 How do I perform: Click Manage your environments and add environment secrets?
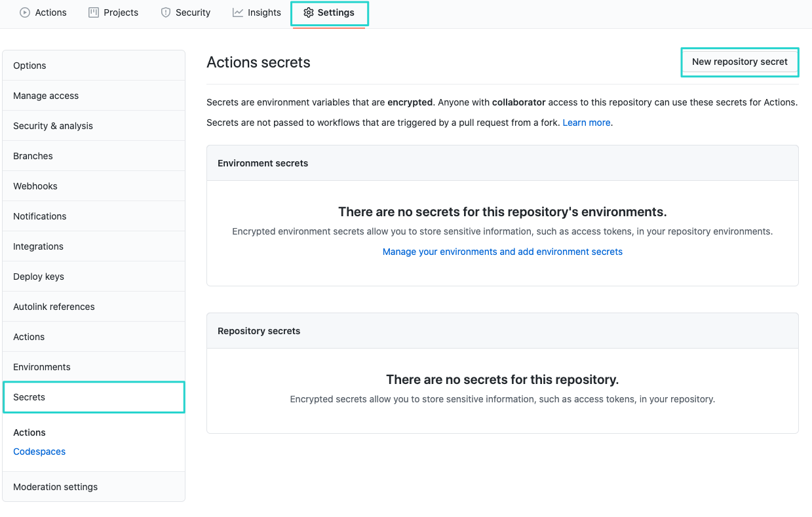point(502,252)
